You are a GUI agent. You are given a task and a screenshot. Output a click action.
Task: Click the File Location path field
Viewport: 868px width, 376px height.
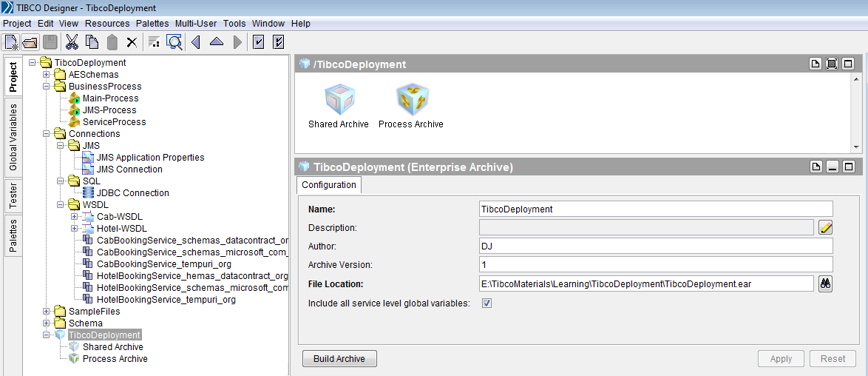(647, 284)
